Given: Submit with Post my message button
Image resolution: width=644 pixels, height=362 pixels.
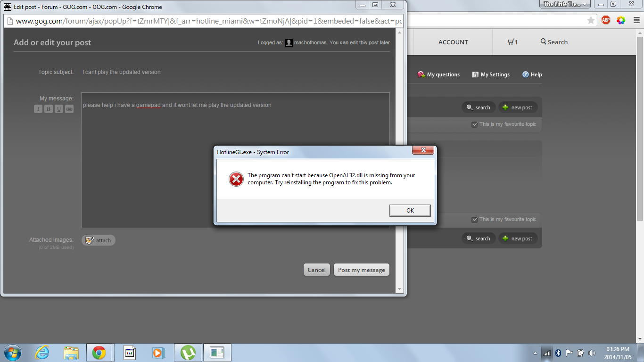Looking at the screenshot, I should (x=362, y=270).
